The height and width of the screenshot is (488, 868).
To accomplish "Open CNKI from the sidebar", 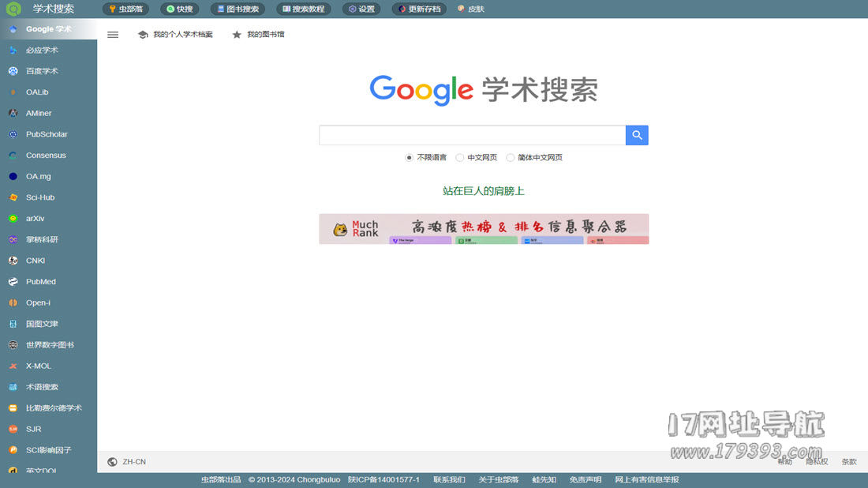I will tap(36, 261).
